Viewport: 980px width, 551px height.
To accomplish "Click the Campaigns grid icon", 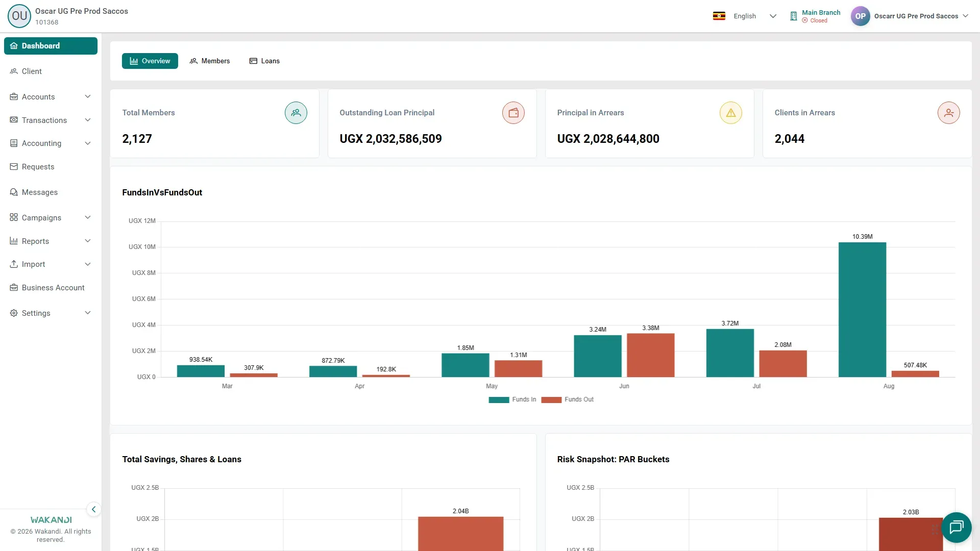I will click(14, 217).
